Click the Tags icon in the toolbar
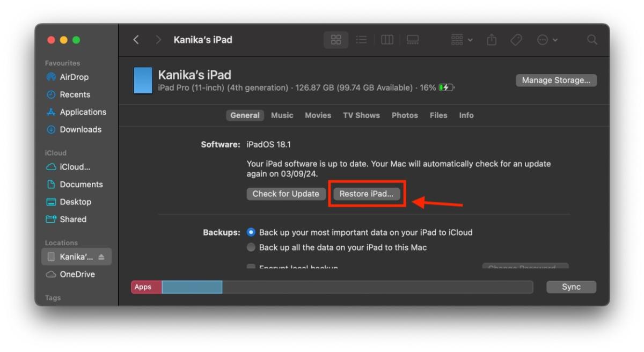This screenshot has width=644, height=352. coord(516,39)
